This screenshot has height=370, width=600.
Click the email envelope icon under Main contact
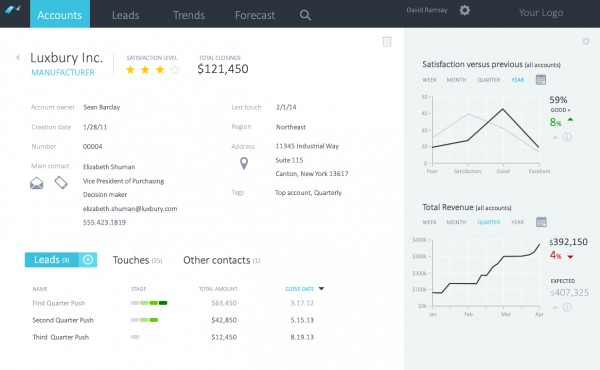tap(37, 183)
